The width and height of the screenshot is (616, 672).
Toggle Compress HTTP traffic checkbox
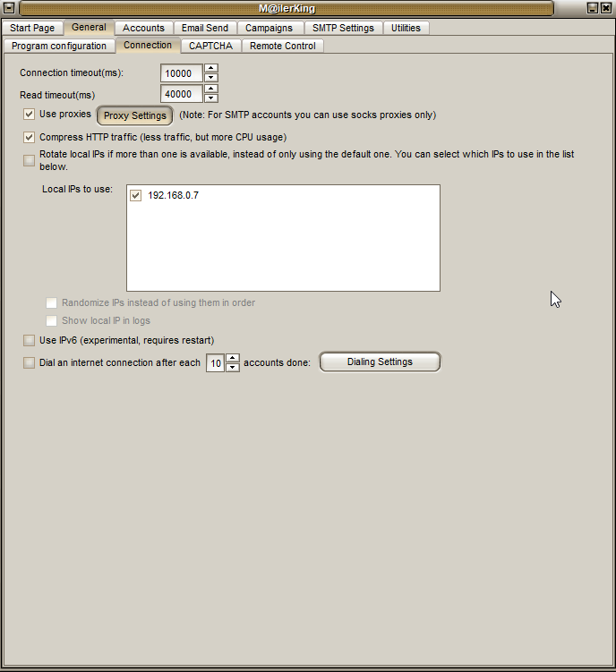[29, 137]
